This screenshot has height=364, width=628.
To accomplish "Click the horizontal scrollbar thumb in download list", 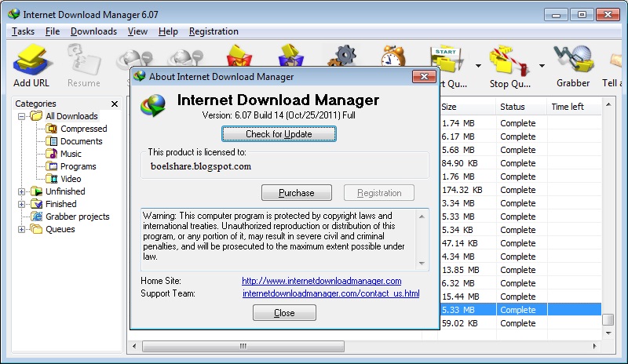I will coord(243,346).
